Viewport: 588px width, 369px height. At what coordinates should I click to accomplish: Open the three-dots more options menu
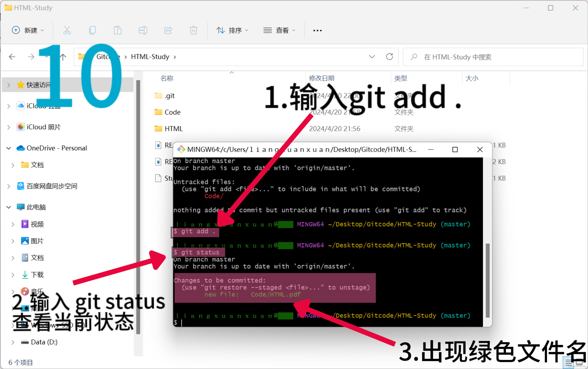[317, 30]
